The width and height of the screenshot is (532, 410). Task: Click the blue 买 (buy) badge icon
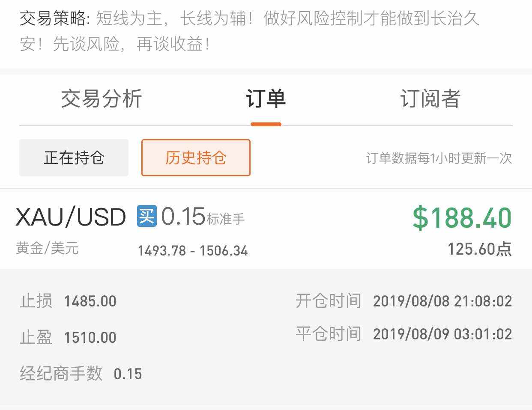[x=146, y=216]
